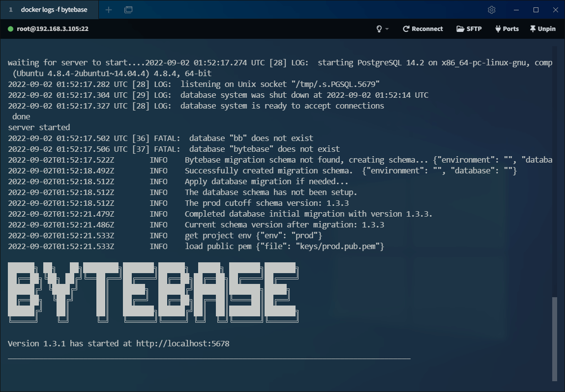Open SFTP file browser
Screen dimensions: 565x392
coord(469,29)
